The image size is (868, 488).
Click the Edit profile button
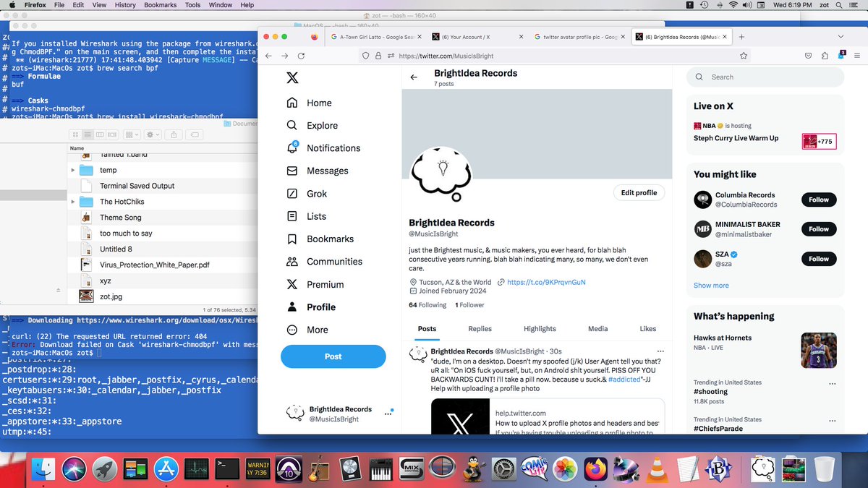click(x=639, y=193)
